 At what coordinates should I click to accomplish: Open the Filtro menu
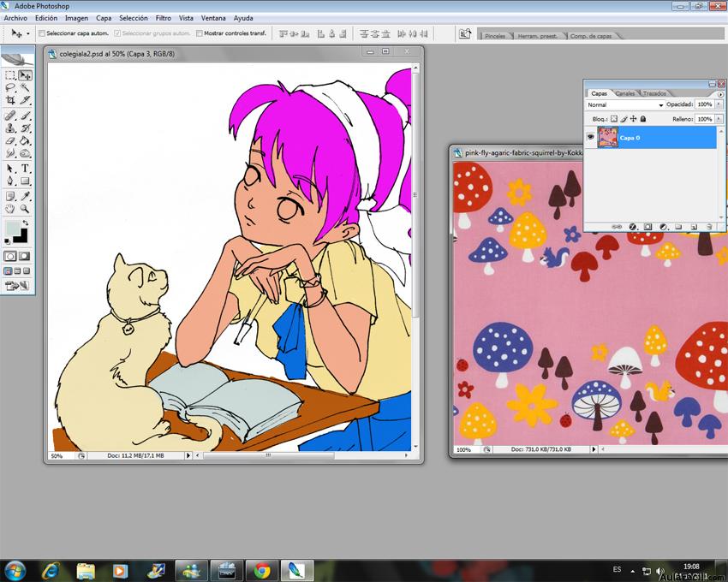click(x=164, y=18)
